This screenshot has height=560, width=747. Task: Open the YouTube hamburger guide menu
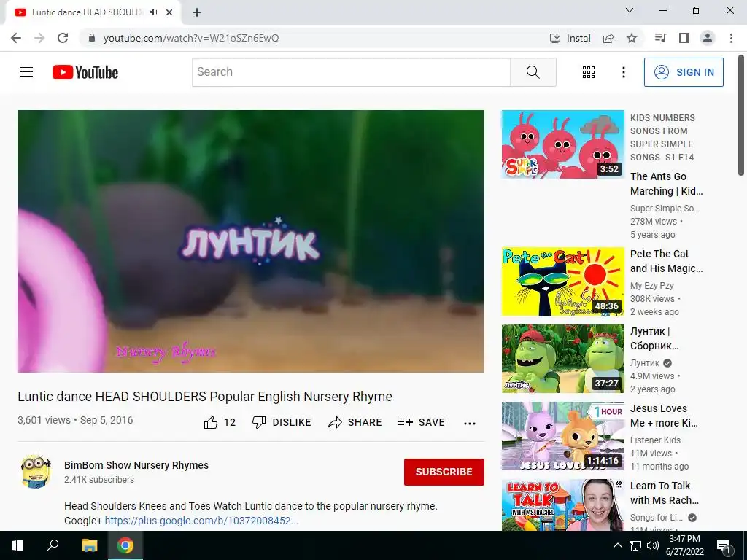click(x=26, y=72)
